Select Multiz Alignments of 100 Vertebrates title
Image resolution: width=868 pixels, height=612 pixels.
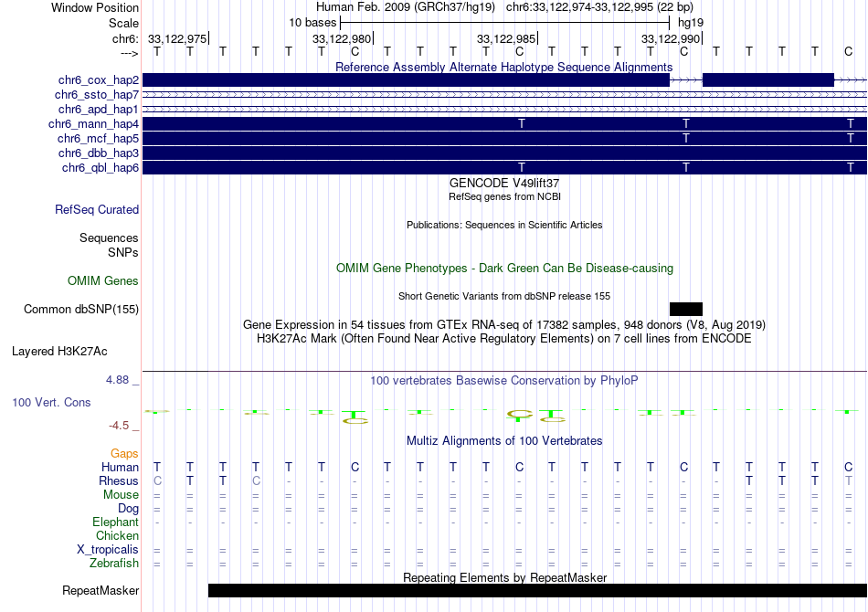click(x=504, y=441)
